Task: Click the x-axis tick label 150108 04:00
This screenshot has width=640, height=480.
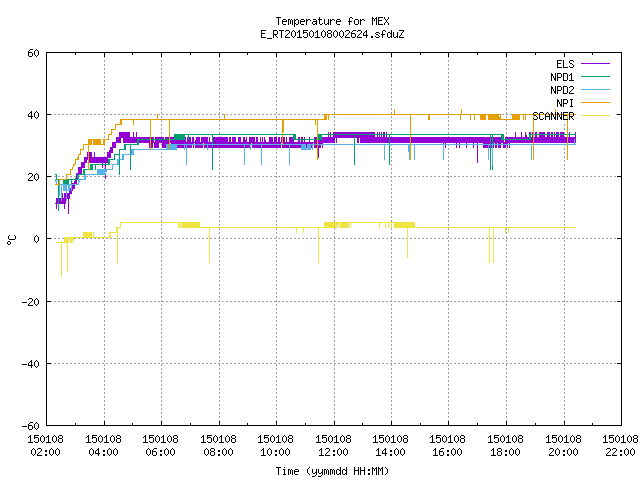Action: 104,446
